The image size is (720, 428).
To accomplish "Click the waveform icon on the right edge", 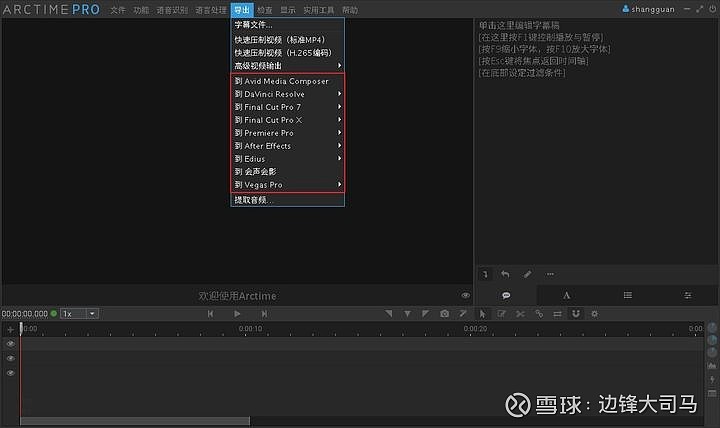I will 712,366.
